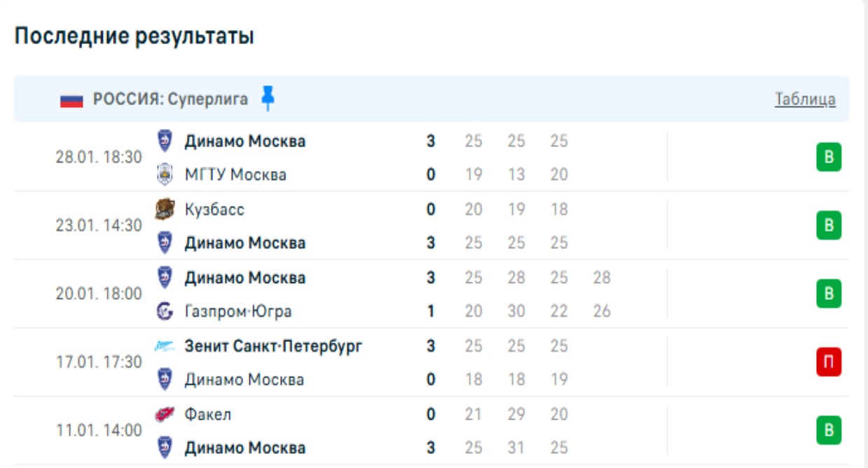868x468 pixels.
Task: Click the Факел team name
Action: pos(208,414)
